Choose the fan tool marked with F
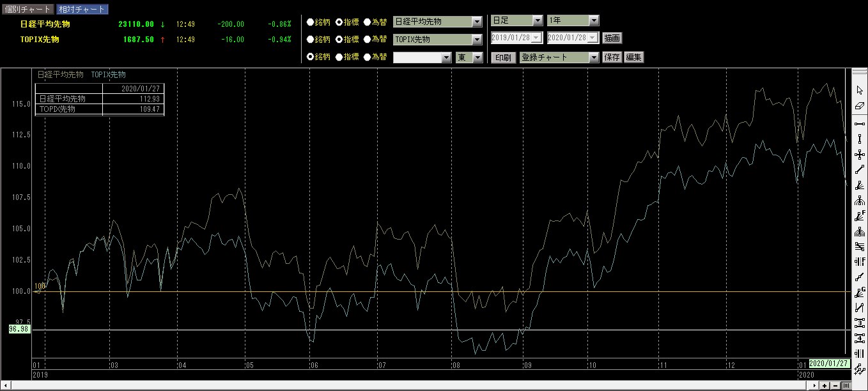 click(x=860, y=215)
